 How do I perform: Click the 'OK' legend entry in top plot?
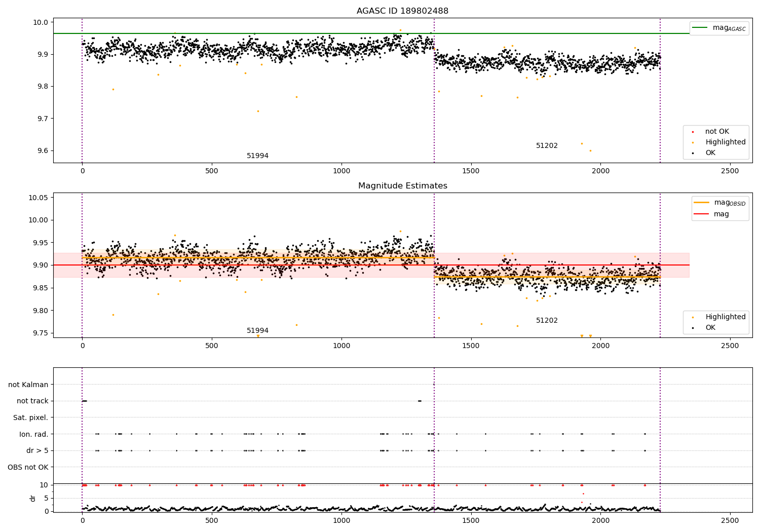pyautogui.click(x=710, y=153)
